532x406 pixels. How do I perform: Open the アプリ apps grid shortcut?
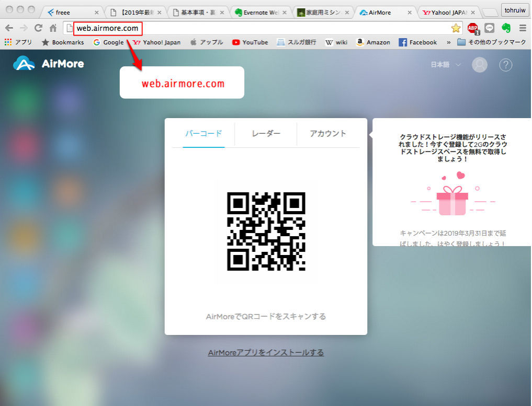coord(18,42)
